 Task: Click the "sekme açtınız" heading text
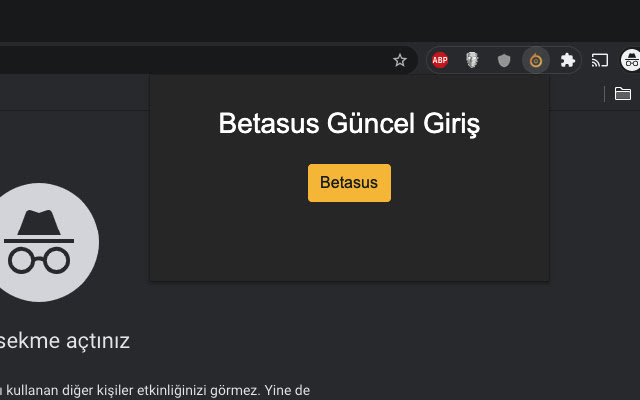pyautogui.click(x=64, y=341)
